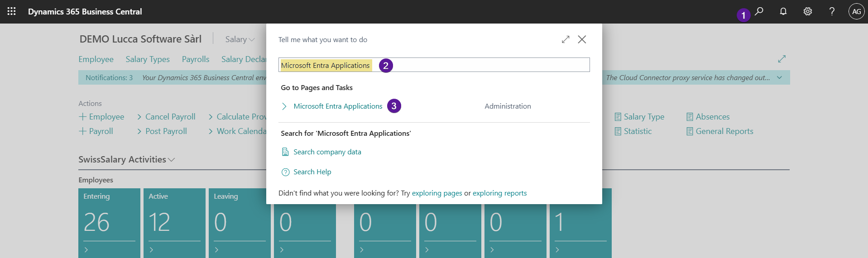The height and width of the screenshot is (258, 868).
Task: Click the Administration category text
Action: coord(508,106)
